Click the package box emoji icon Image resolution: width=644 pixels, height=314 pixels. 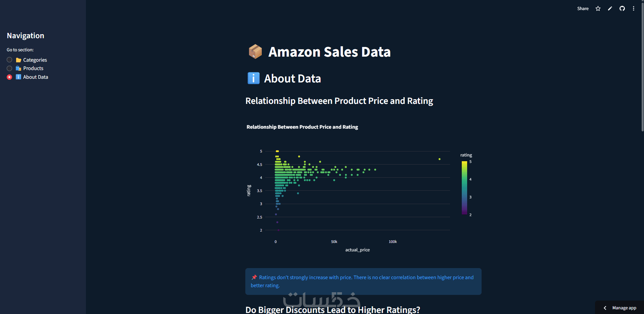coord(255,52)
